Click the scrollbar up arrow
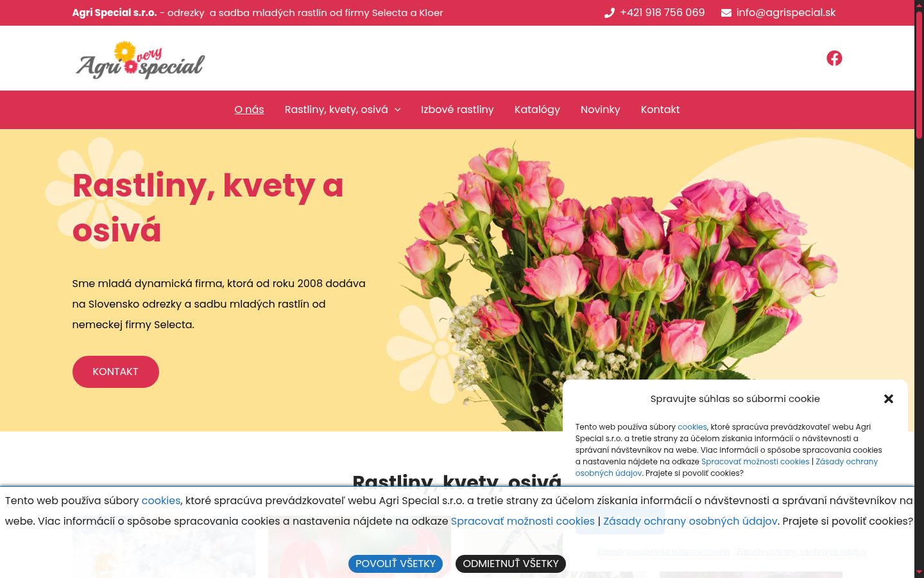Screen dimensions: 924x578 [919, 4]
